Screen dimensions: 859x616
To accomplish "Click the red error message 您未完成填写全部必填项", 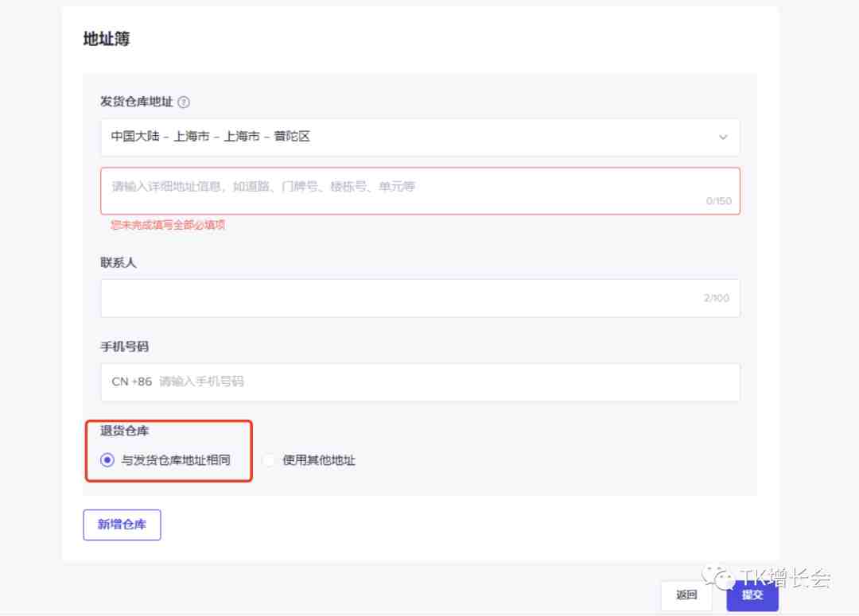I will coord(168,225).
